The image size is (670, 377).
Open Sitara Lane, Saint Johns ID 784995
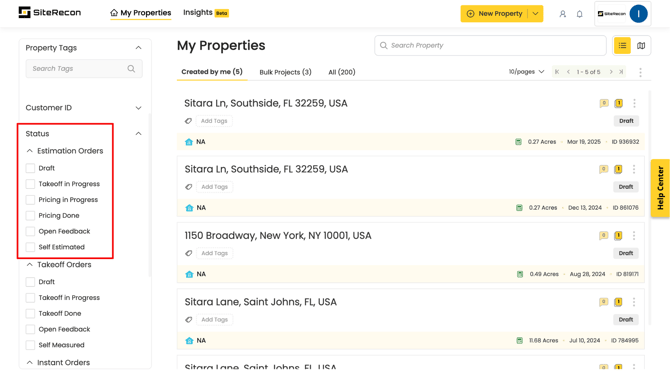click(261, 302)
